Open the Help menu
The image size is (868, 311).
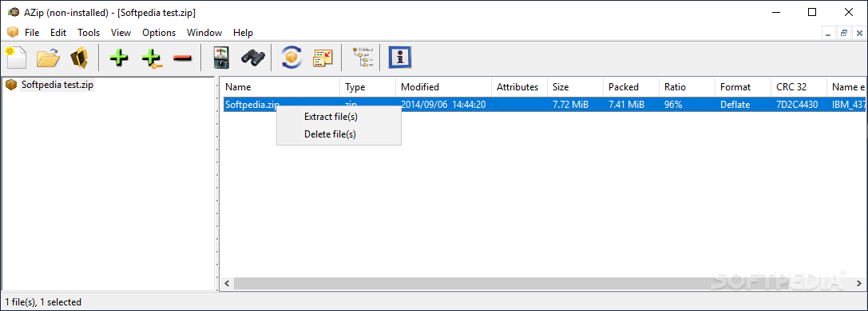coord(243,33)
